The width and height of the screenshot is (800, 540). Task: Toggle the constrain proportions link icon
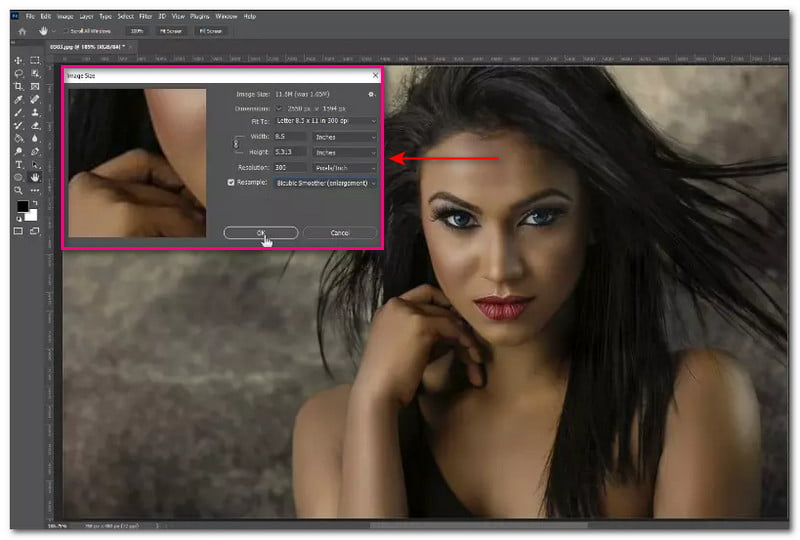235,144
